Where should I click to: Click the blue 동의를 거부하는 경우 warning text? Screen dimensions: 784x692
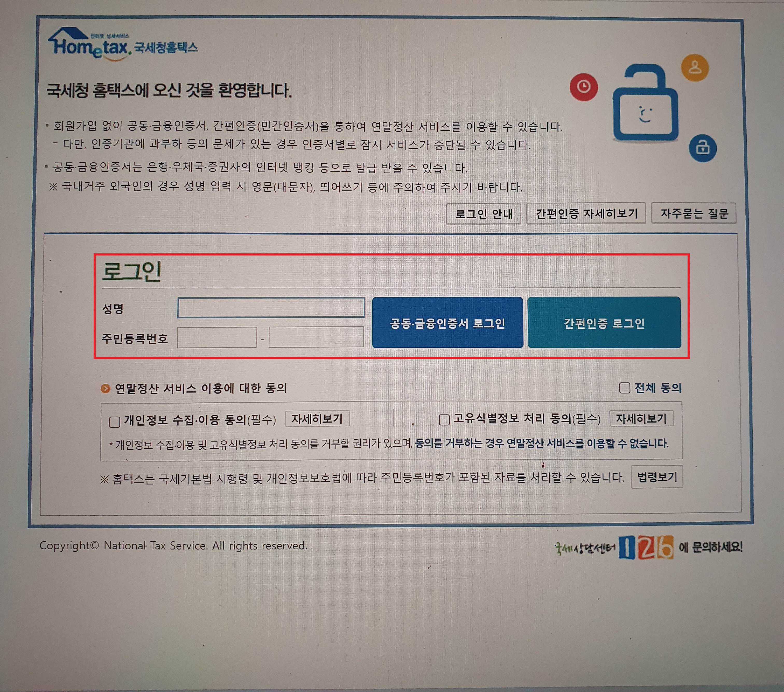[542, 443]
